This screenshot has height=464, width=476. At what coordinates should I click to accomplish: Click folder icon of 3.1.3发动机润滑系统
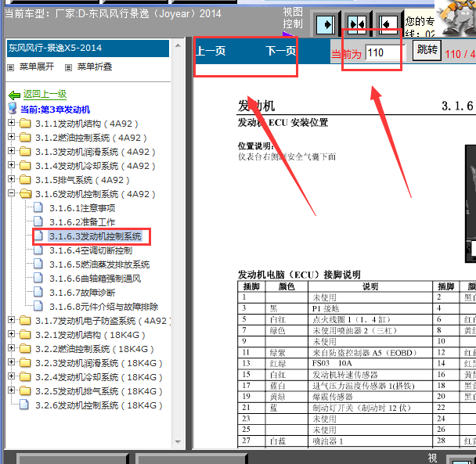point(25,151)
